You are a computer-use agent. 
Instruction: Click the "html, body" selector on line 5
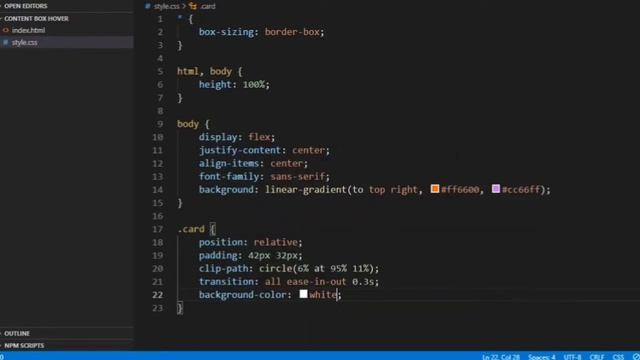[204, 71]
